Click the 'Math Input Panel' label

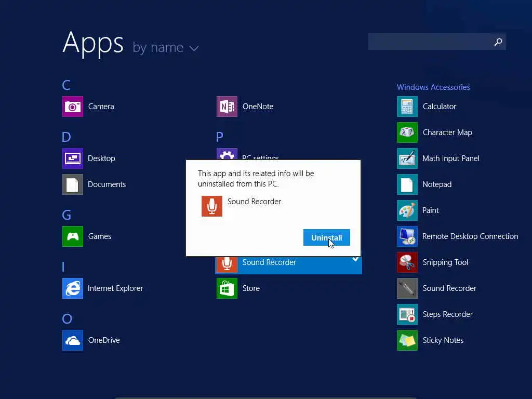tap(451, 158)
